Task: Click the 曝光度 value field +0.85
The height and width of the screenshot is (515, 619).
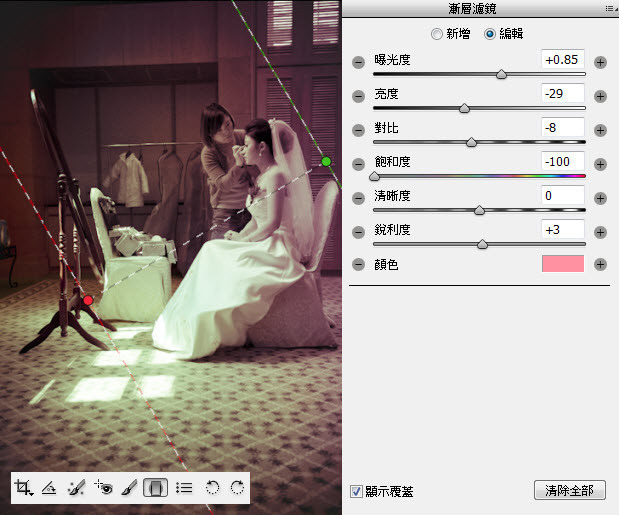Action: point(563,60)
